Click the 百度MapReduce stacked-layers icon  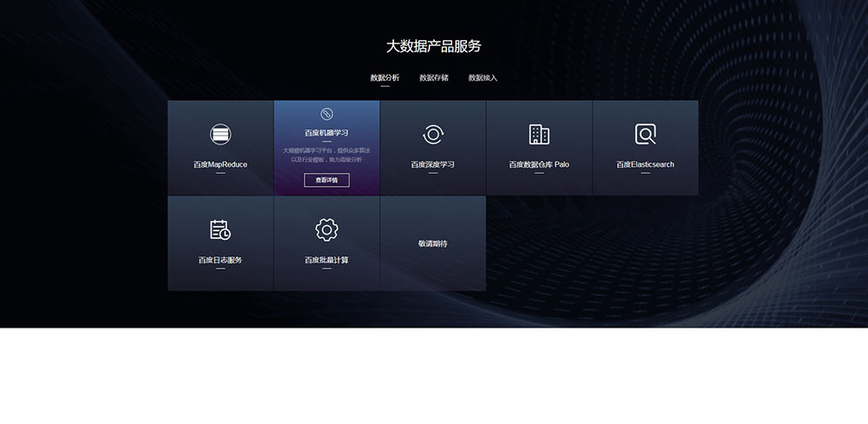(220, 134)
